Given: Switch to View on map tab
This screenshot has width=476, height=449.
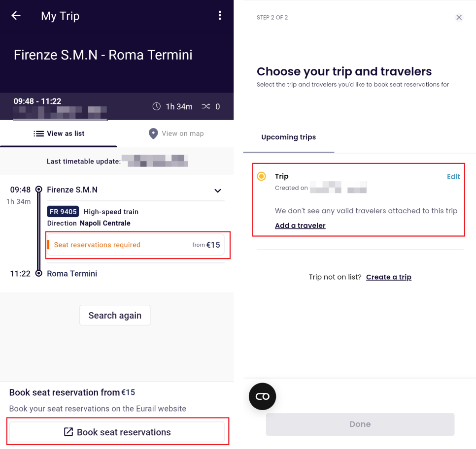Looking at the screenshot, I should point(175,133).
